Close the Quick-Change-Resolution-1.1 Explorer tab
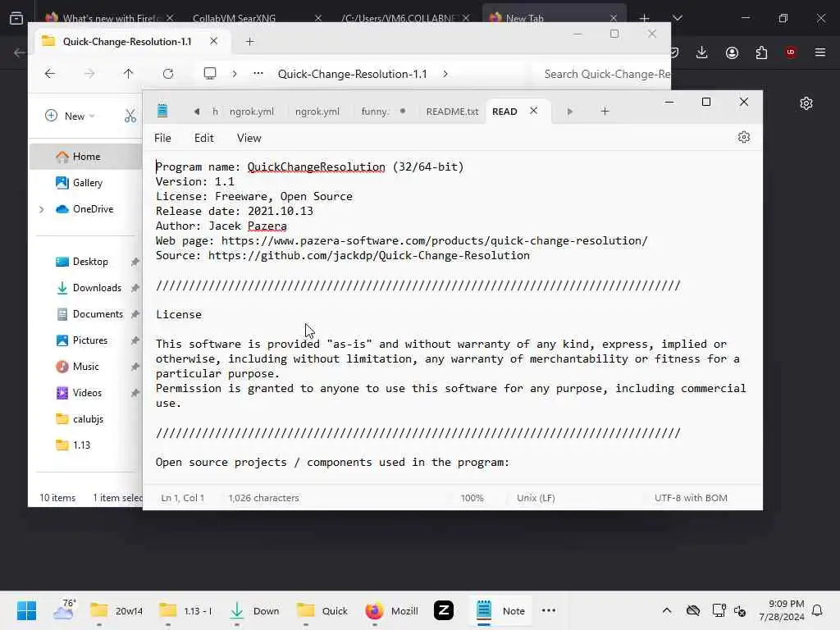The height and width of the screenshot is (630, 840). [x=214, y=41]
